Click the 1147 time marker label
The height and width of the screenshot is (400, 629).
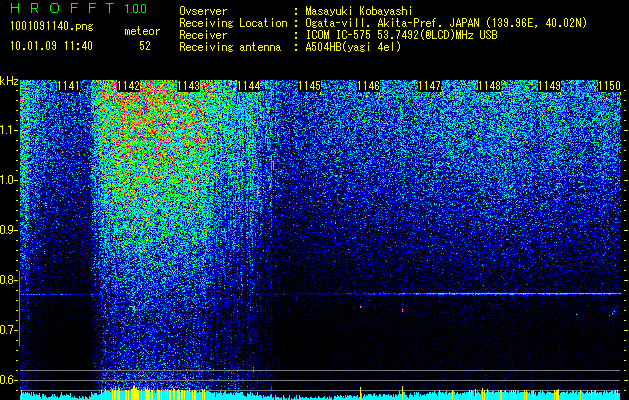point(429,86)
